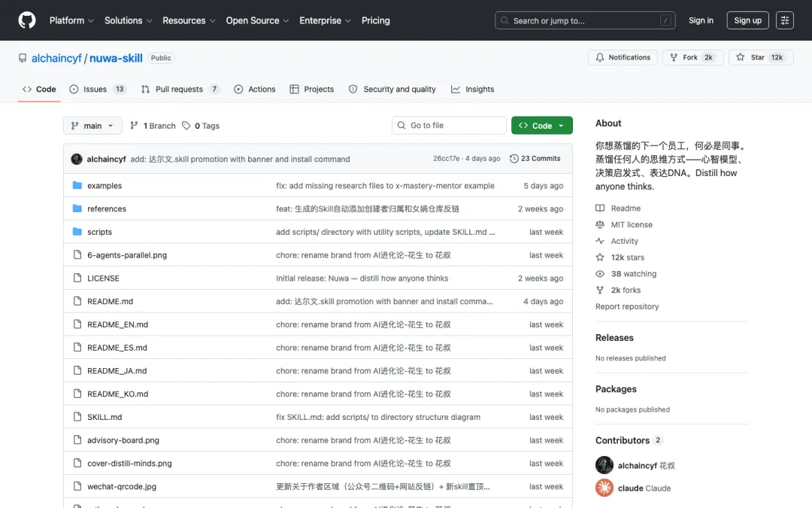Focus the Search or jump to field

[x=585, y=20]
